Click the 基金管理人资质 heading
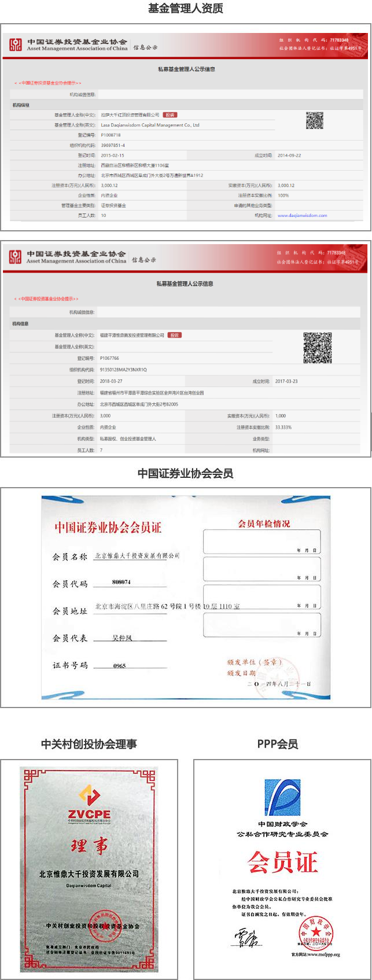This screenshot has width=372, height=980. coord(186,8)
